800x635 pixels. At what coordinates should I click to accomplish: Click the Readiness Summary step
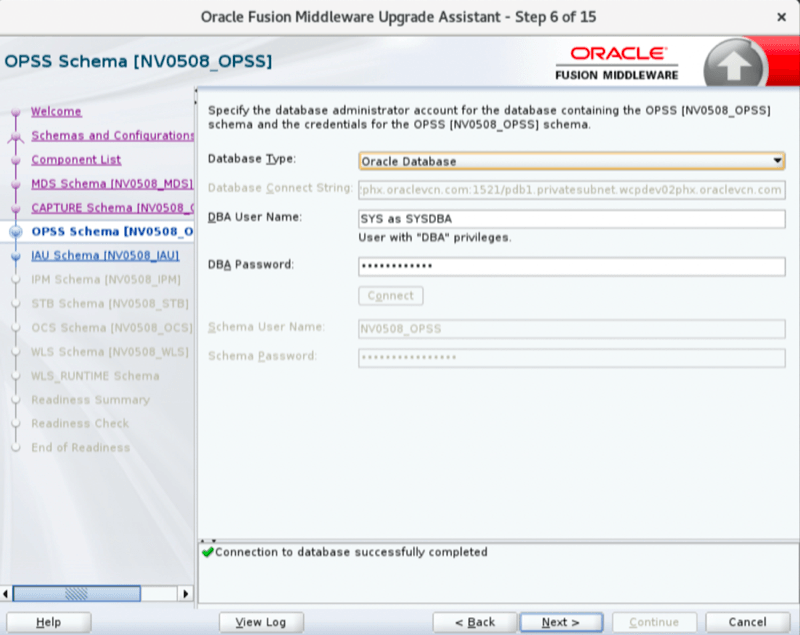pos(90,400)
